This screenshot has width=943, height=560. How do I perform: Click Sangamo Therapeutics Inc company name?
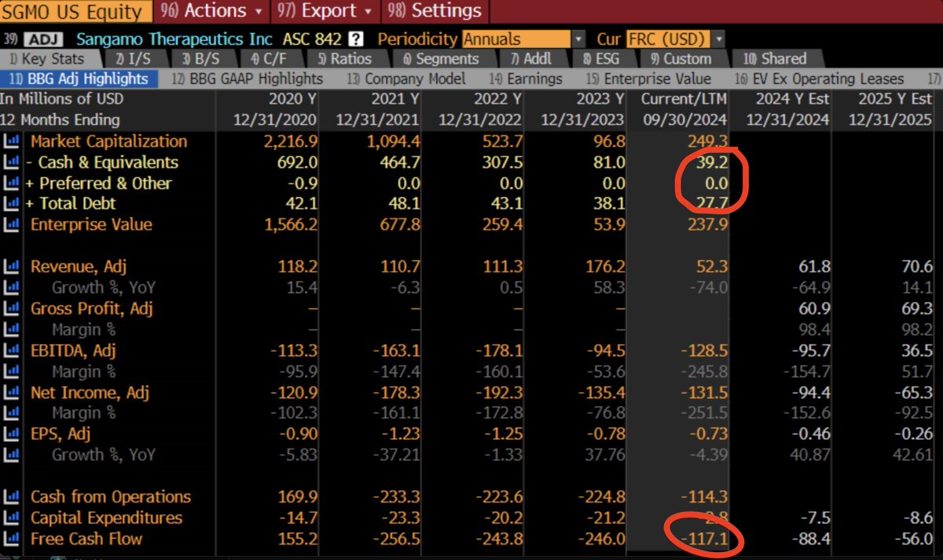(x=174, y=38)
